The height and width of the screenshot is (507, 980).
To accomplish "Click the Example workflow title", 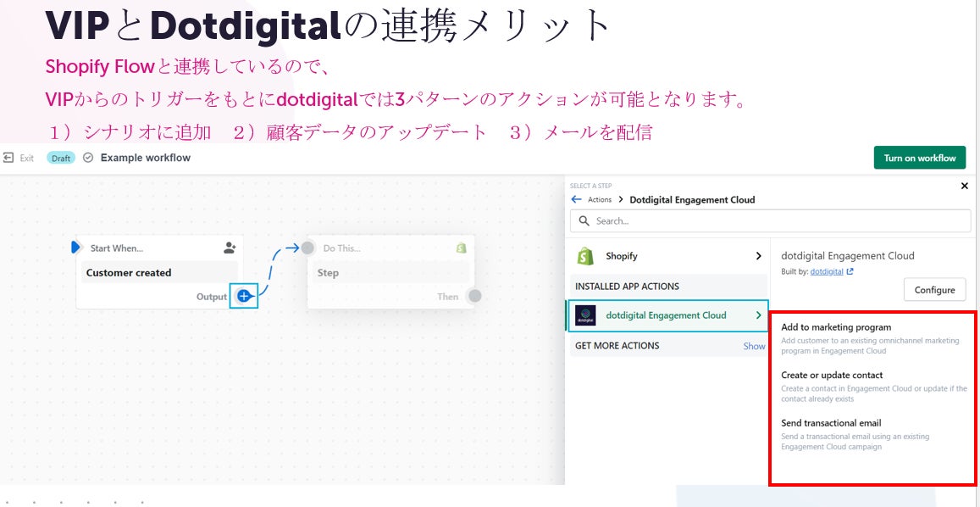I will tap(145, 158).
